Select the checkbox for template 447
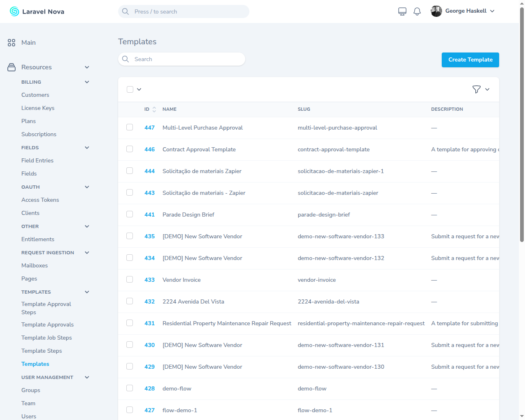The width and height of the screenshot is (525, 420). pos(130,128)
